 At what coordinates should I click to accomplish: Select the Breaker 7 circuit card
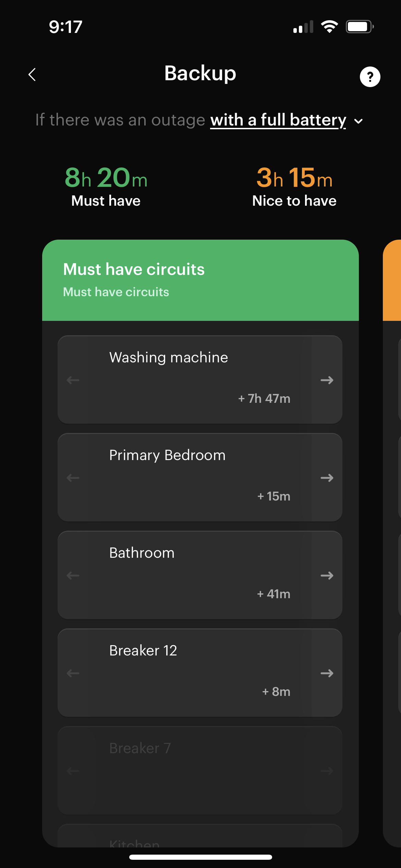pyautogui.click(x=200, y=770)
